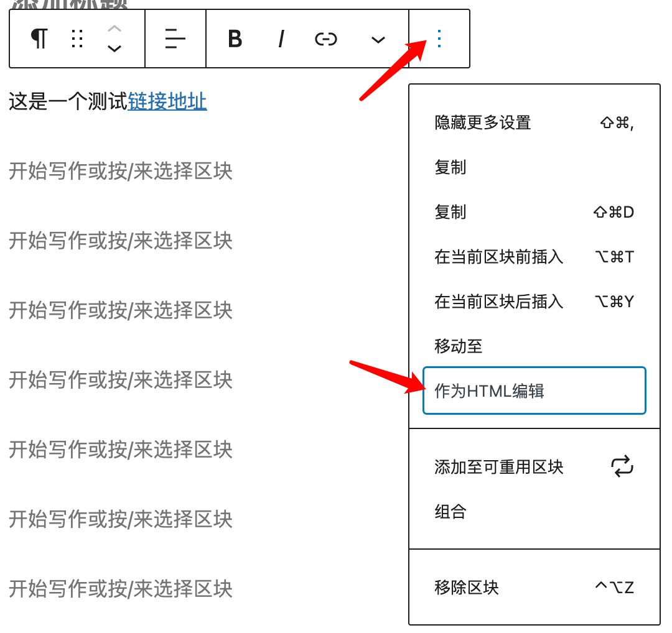Select 隐藏更多设置 menu entry
This screenshot has height=633, width=672.
534,123
